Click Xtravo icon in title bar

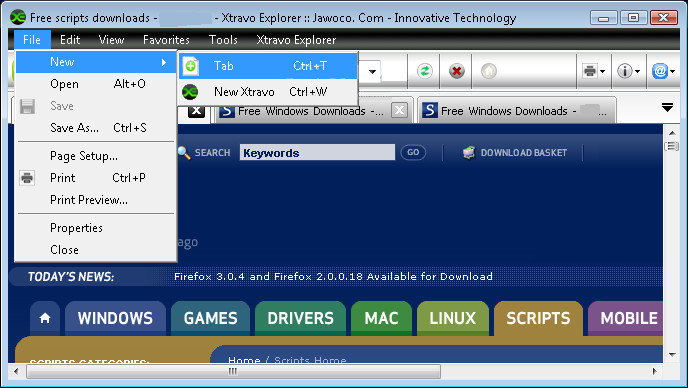(x=18, y=18)
